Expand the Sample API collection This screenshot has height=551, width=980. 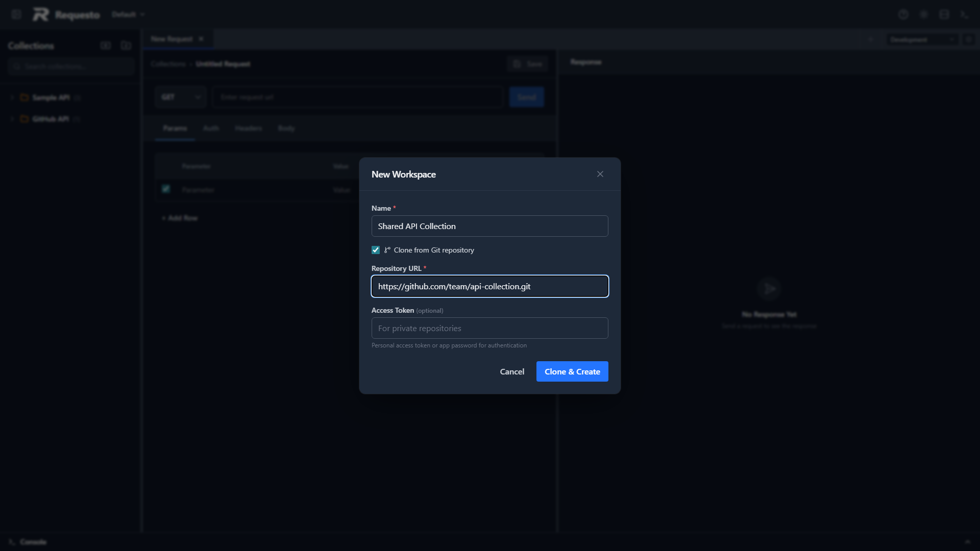tap(12, 98)
